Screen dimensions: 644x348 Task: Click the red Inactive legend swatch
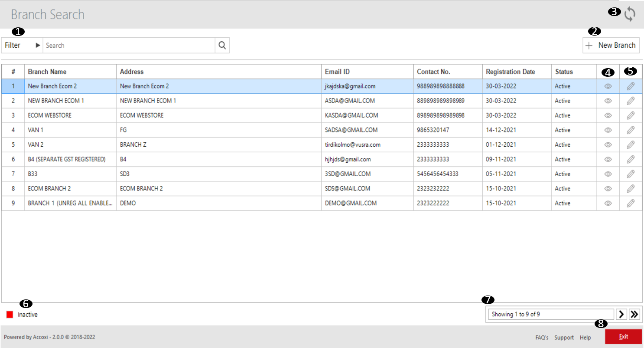point(10,315)
